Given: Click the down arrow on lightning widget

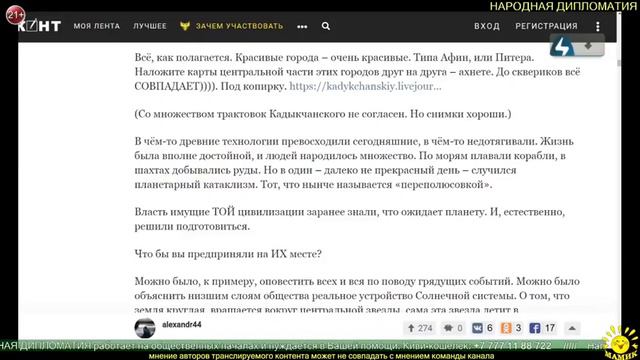Looking at the screenshot, I should pyautogui.click(x=589, y=46).
